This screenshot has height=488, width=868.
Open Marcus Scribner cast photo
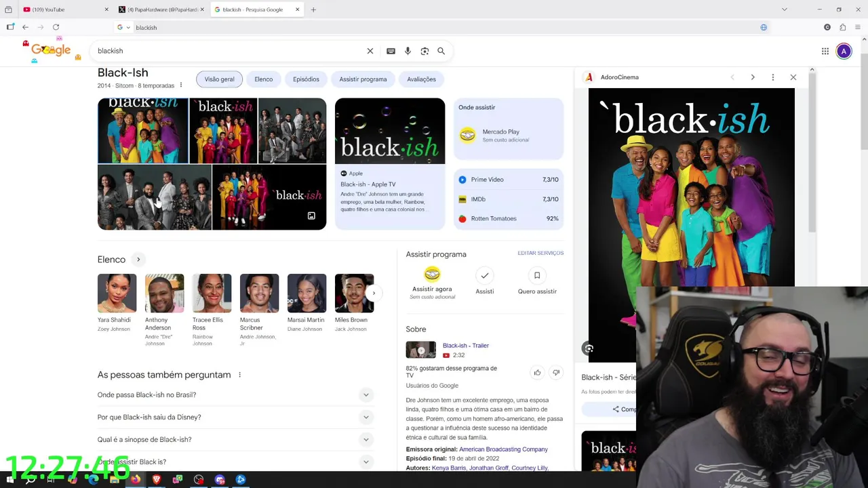coord(259,293)
